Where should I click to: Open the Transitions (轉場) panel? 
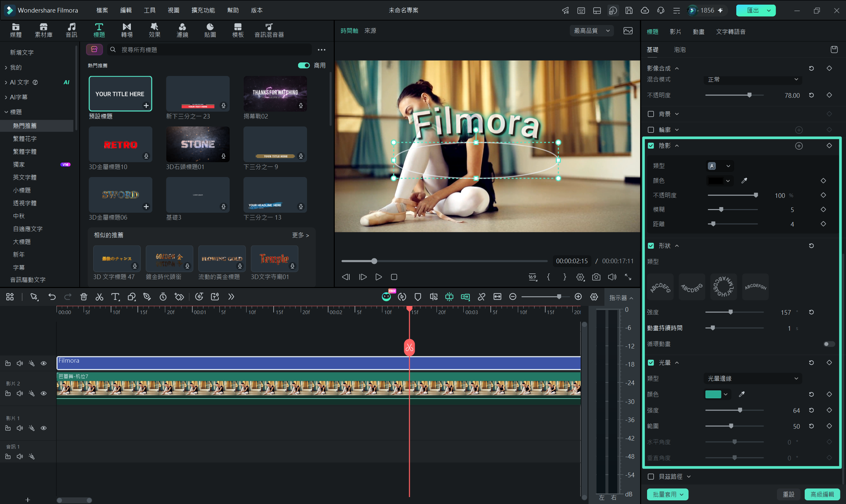[x=127, y=30]
